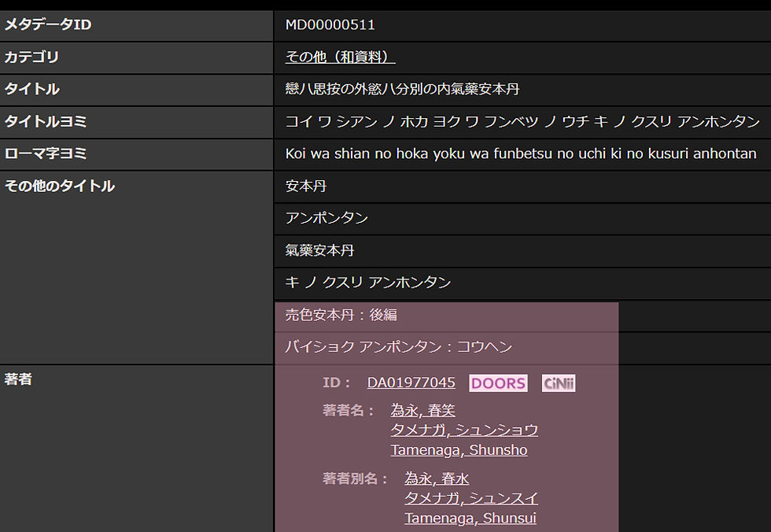
Task: Click the カテゴリ row label
Action: (31, 57)
